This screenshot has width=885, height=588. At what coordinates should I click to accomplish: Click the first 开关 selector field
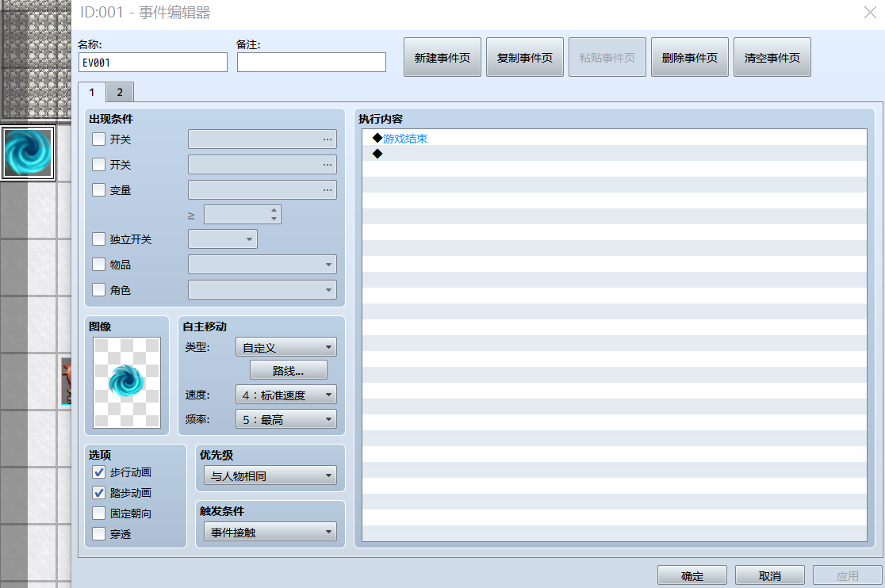click(262, 139)
